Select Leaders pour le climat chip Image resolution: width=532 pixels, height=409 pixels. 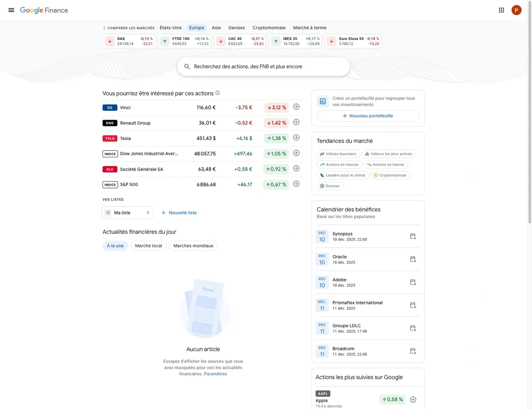point(343,175)
